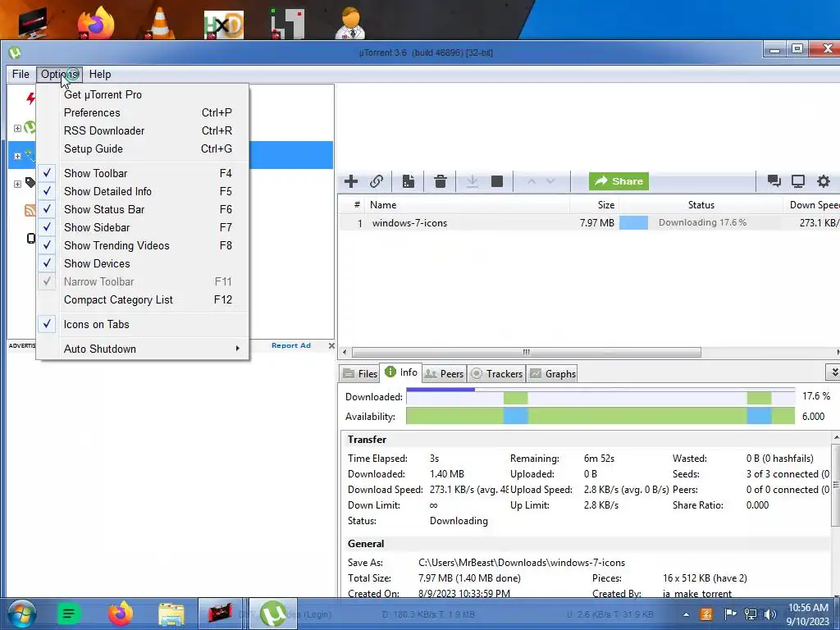Select the windows-7-icons torrent row
Viewport: 840px width, 630px height.
[589, 222]
